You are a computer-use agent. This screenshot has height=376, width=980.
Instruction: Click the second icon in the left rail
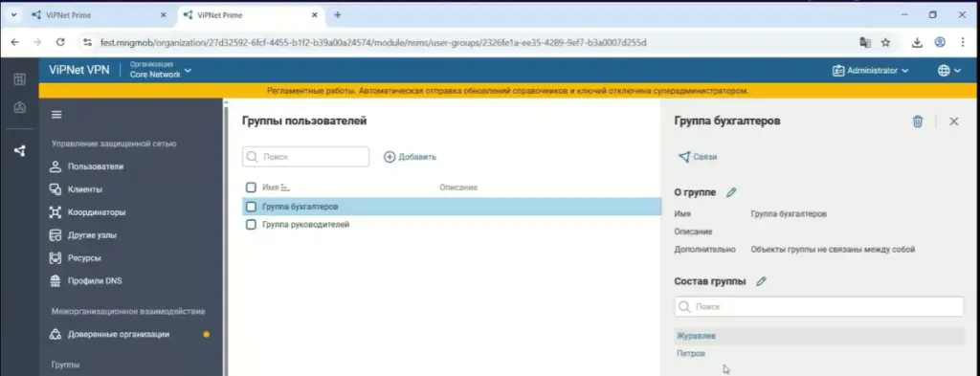19,107
